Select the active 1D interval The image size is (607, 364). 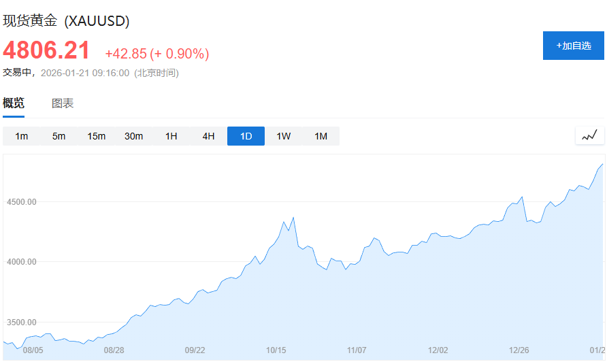(246, 136)
